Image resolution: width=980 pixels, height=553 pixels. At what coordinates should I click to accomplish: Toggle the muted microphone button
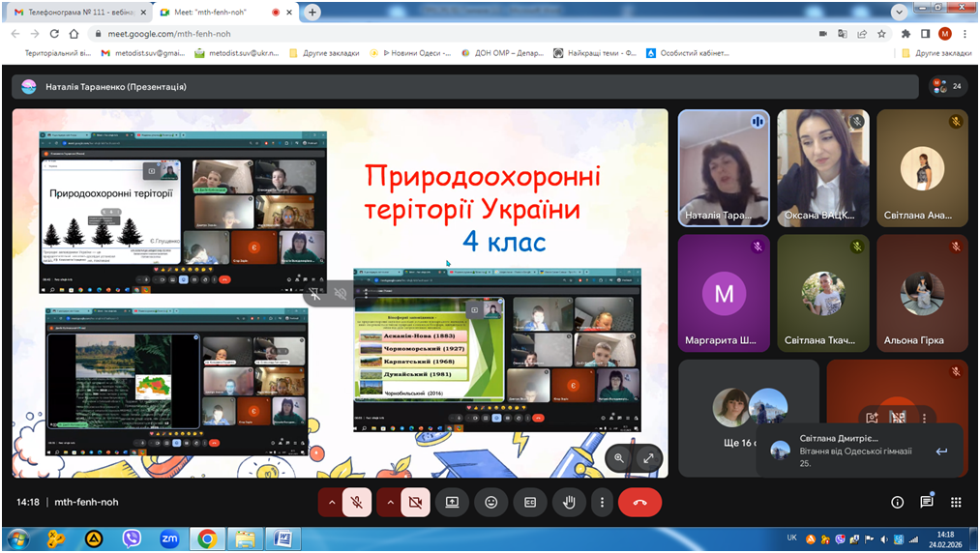[x=357, y=503]
